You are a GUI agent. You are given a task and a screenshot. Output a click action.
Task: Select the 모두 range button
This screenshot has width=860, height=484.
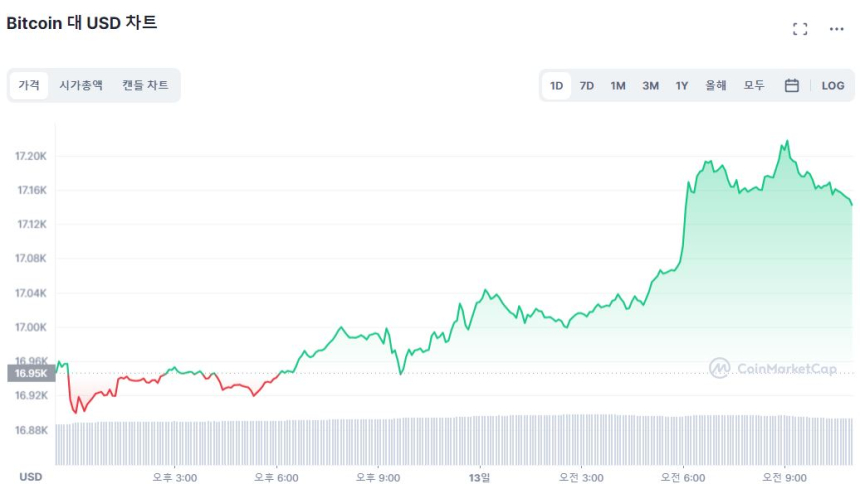click(x=754, y=86)
